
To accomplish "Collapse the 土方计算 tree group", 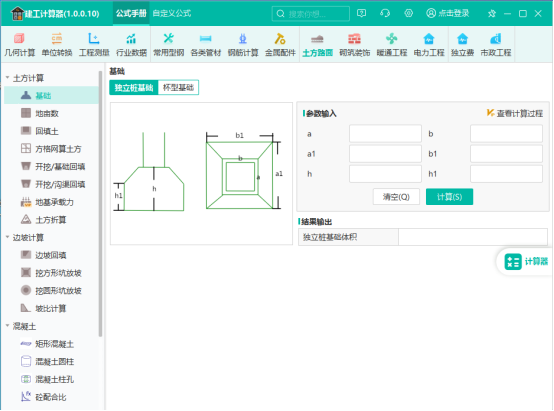I will [x=7, y=77].
